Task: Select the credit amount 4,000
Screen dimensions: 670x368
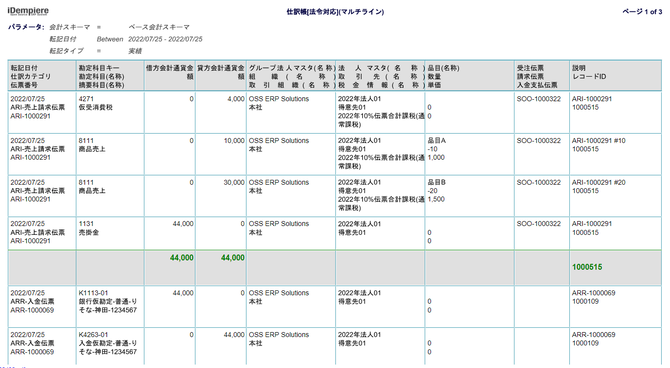Action: click(236, 99)
